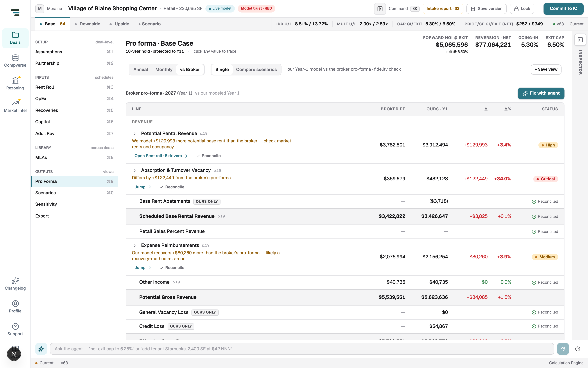Click Commit to IC button
Screen dimensions: 588x368
[x=563, y=9]
